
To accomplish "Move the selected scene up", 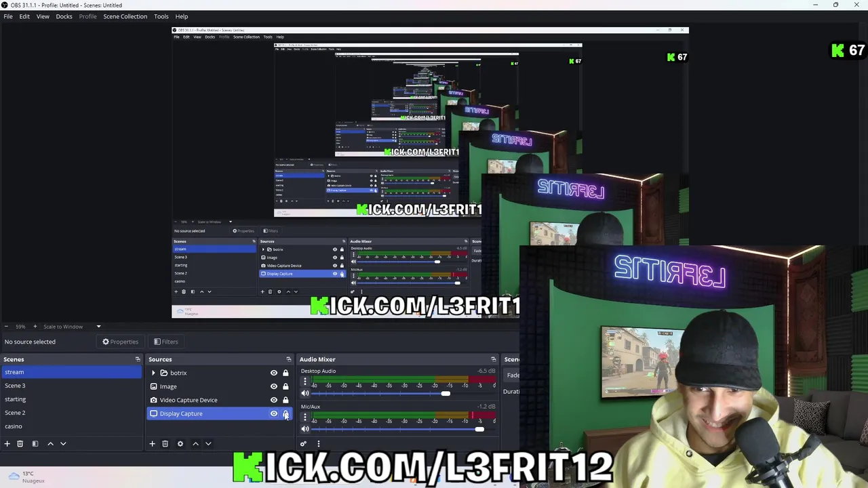I will [x=50, y=444].
